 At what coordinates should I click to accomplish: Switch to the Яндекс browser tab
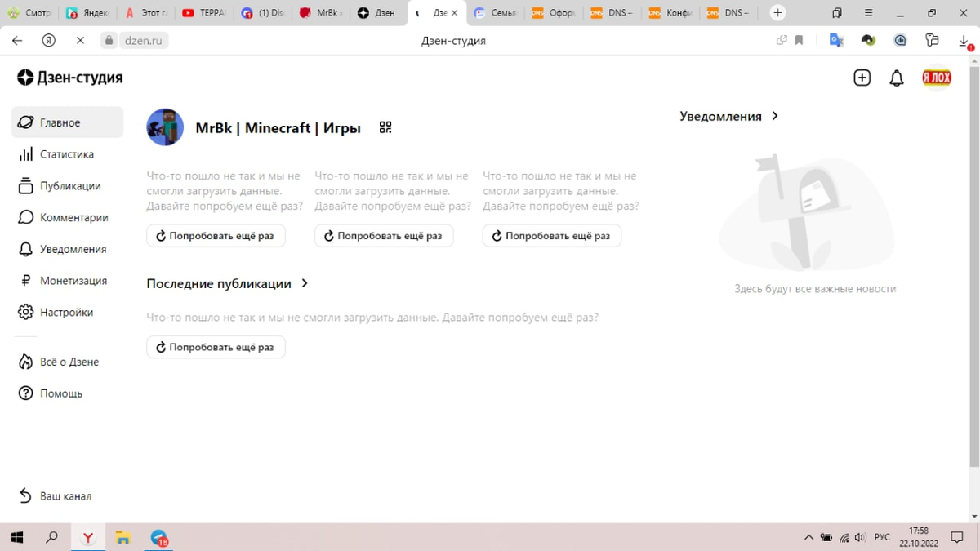point(88,13)
